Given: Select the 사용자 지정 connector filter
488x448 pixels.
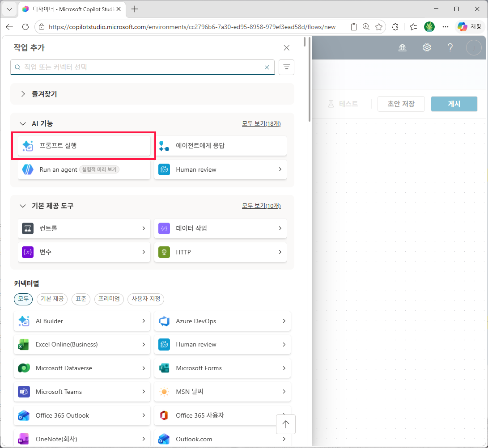Looking at the screenshot, I should [146, 299].
